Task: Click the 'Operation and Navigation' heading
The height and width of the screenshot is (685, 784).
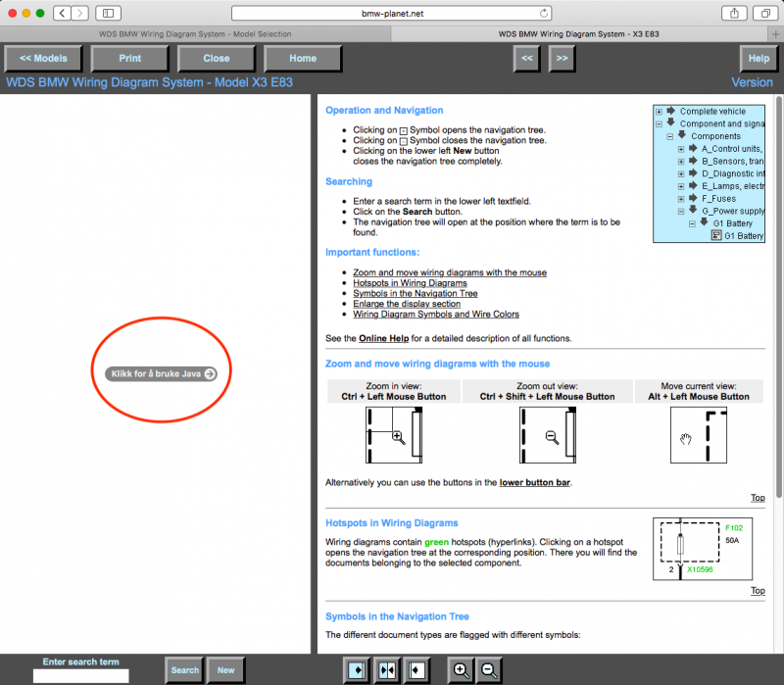Action: (384, 111)
